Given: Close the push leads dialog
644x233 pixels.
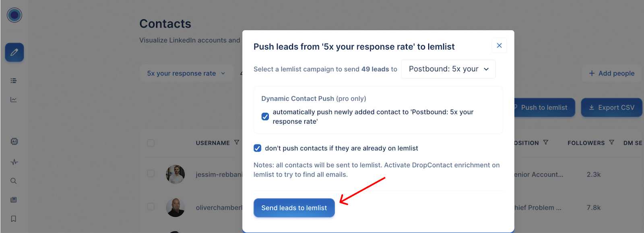Looking at the screenshot, I should [499, 46].
